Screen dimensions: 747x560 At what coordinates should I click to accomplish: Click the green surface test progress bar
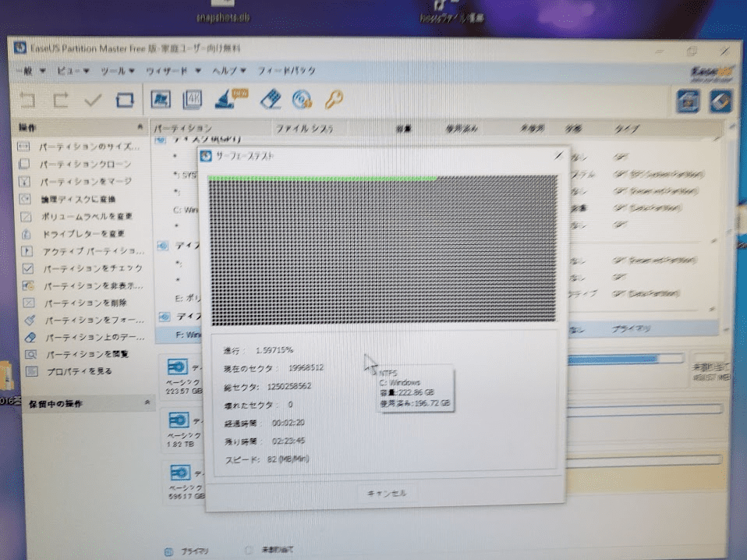(x=323, y=179)
